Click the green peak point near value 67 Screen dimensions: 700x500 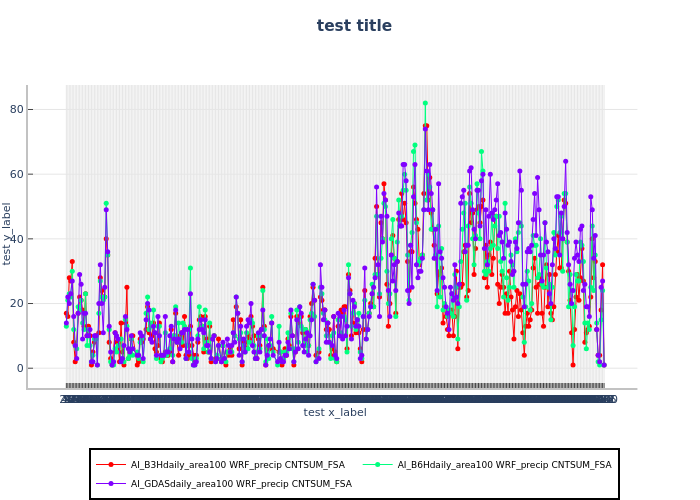click(481, 152)
